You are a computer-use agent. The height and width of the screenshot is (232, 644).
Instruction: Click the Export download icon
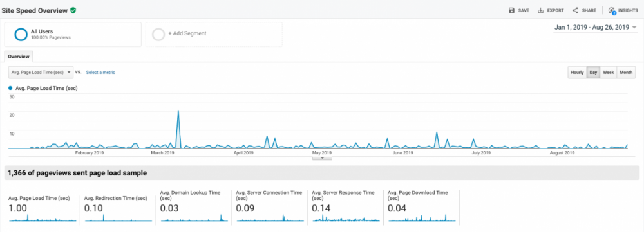click(x=540, y=11)
